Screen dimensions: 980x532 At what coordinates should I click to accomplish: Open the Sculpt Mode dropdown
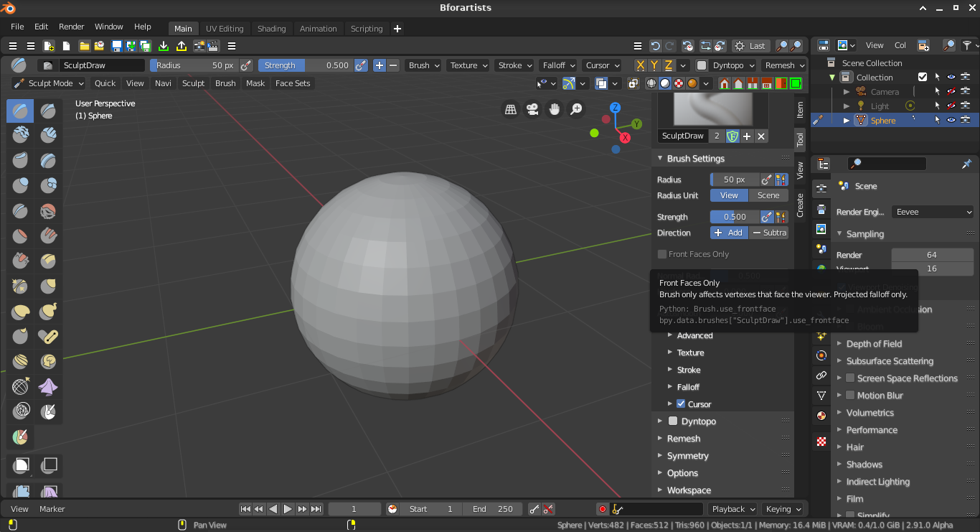pos(49,83)
